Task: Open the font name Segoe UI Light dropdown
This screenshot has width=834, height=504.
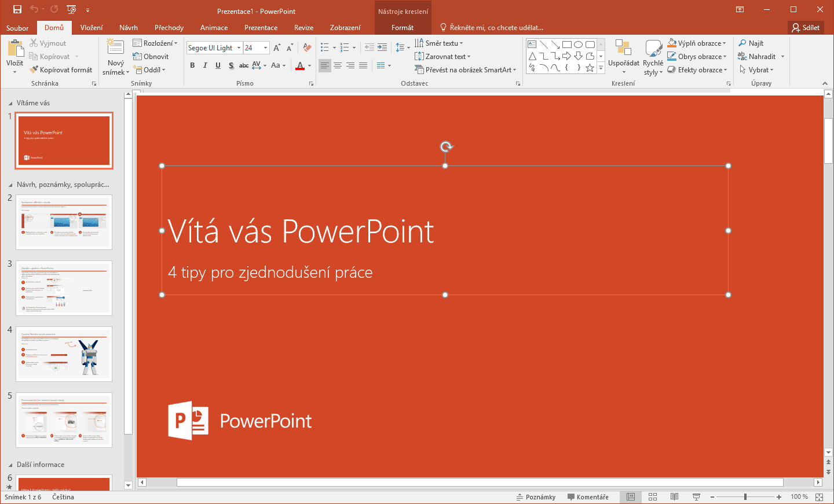Action: (239, 47)
